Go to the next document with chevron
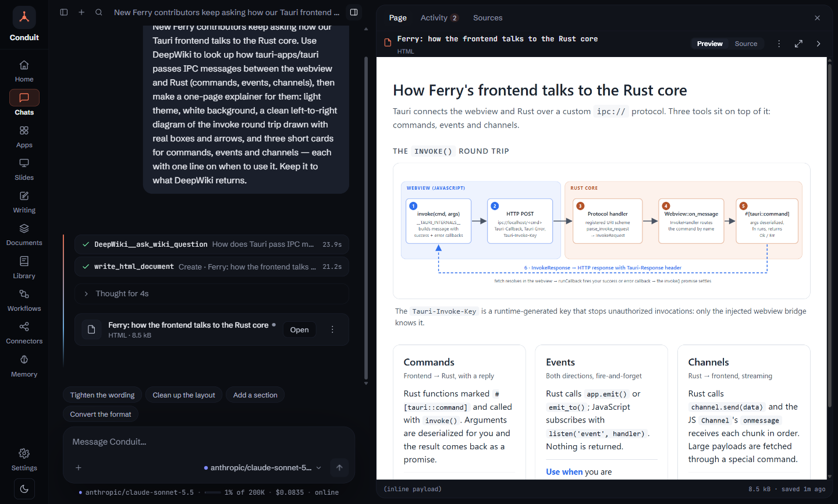Image resolution: width=838 pixels, height=504 pixels. point(818,44)
